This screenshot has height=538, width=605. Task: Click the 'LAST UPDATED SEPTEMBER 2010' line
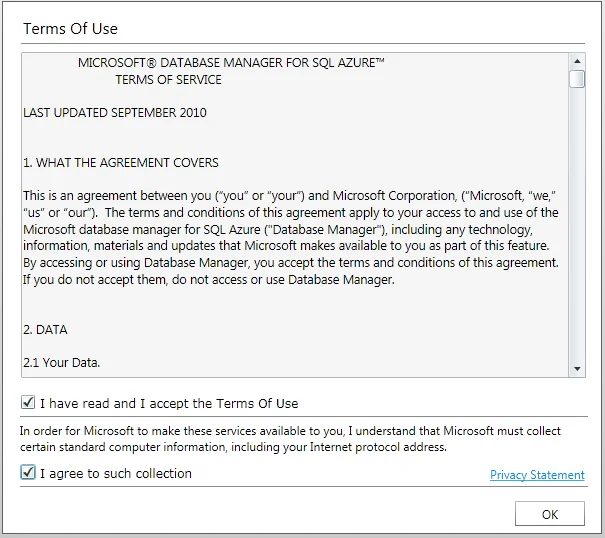115,113
